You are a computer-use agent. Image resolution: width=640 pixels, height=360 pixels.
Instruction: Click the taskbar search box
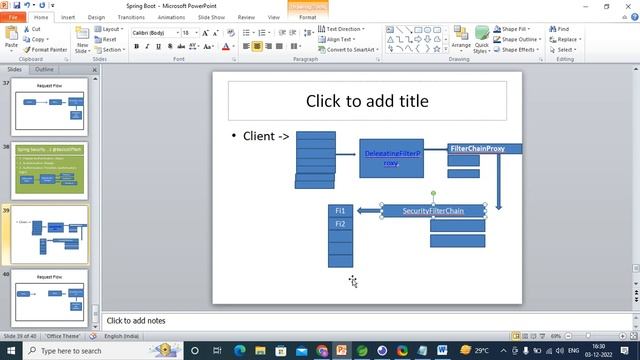(x=103, y=351)
